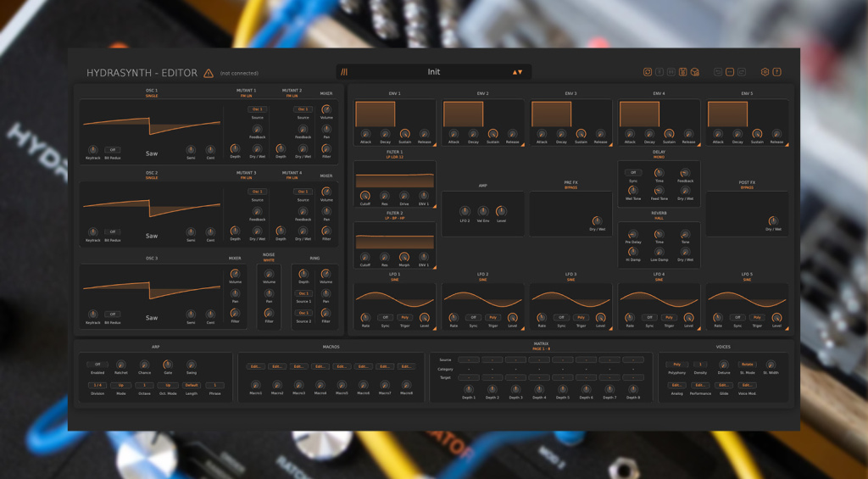The width and height of the screenshot is (868, 479).
Task: Click Pre FX BYPASS label
Action: coord(570,187)
